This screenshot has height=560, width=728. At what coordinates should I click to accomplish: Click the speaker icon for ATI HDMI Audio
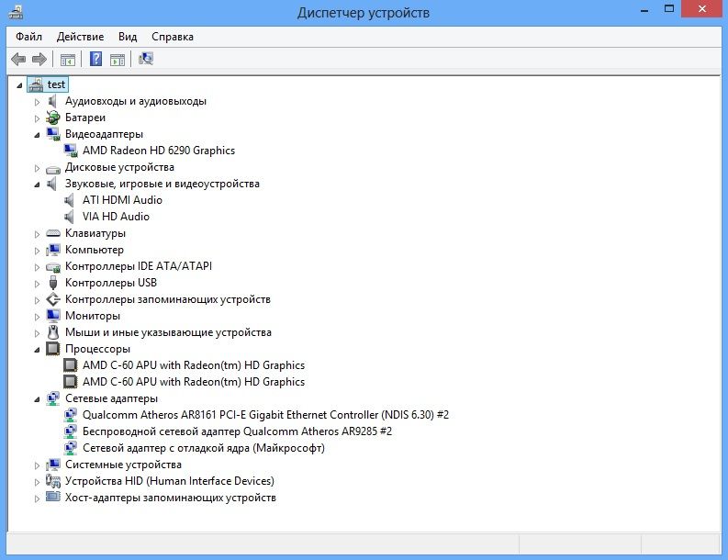[x=69, y=200]
